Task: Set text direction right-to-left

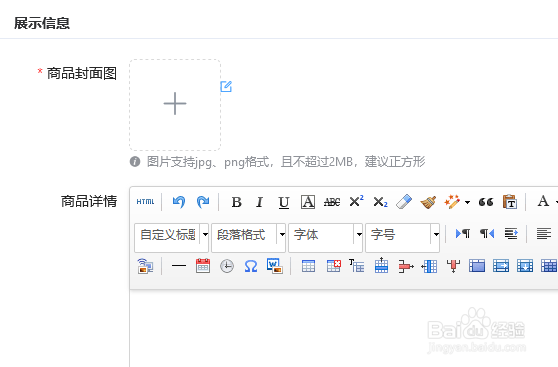Action: 487,234
